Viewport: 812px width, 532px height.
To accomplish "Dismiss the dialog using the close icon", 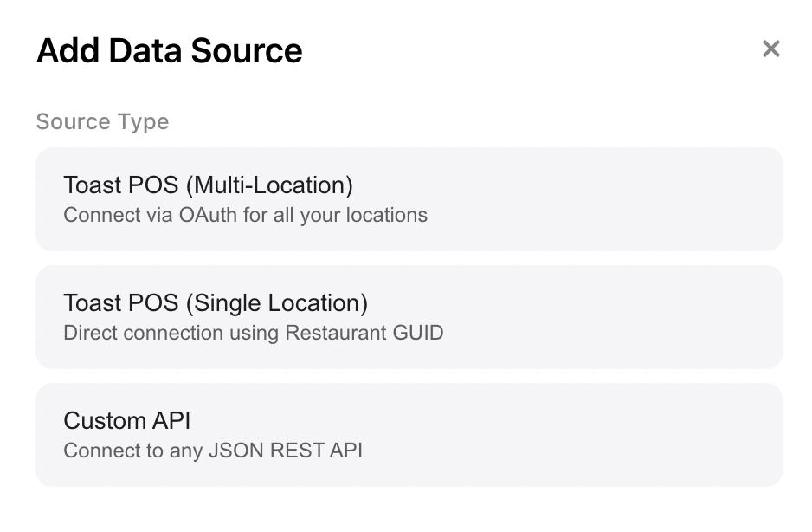I will click(x=770, y=49).
